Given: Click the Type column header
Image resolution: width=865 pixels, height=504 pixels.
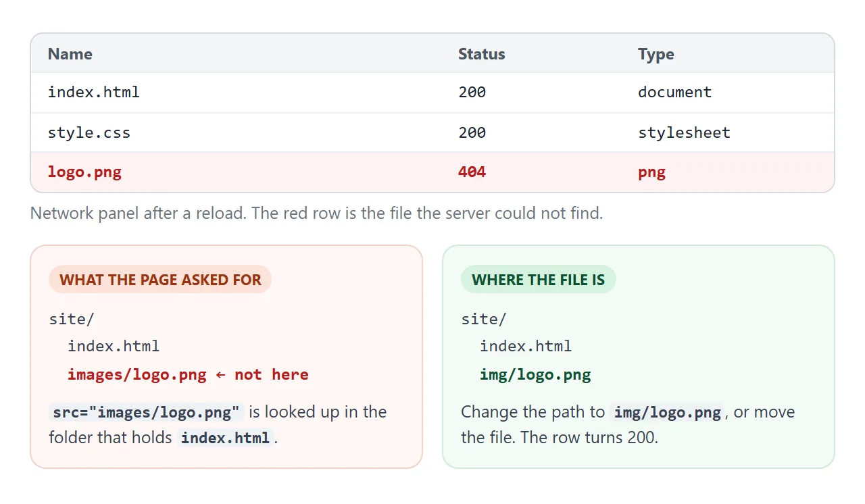Looking at the screenshot, I should 656,54.
